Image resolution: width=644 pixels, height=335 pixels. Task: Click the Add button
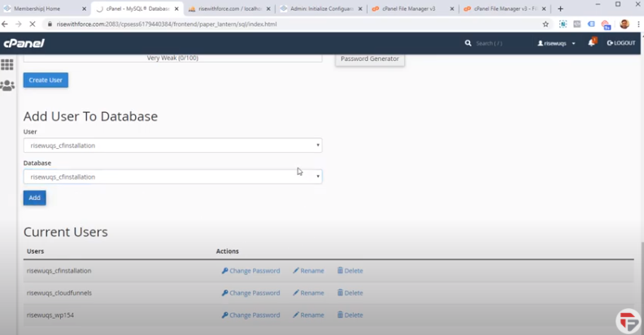pos(34,198)
